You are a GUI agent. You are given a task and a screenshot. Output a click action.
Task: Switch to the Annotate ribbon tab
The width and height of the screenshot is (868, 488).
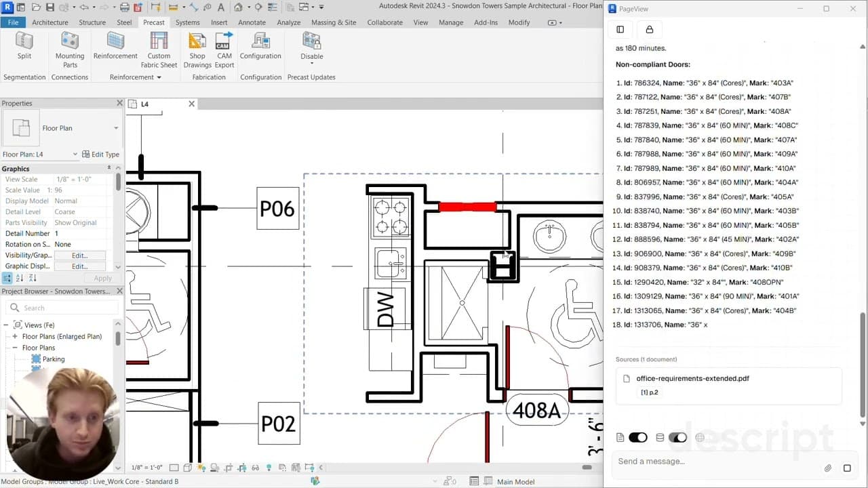pyautogui.click(x=252, y=22)
